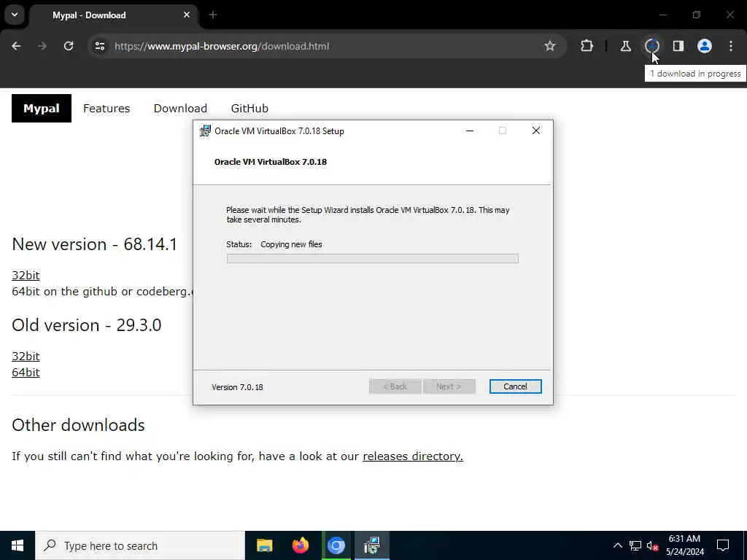Open the GitHub nav link
The width and height of the screenshot is (747, 560).
(249, 108)
